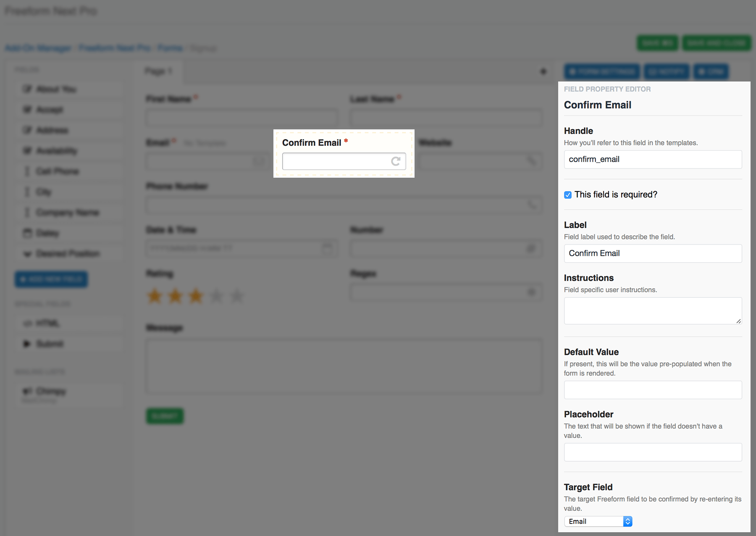This screenshot has width=756, height=536.
Task: Click the large Message text area
Action: (x=344, y=366)
